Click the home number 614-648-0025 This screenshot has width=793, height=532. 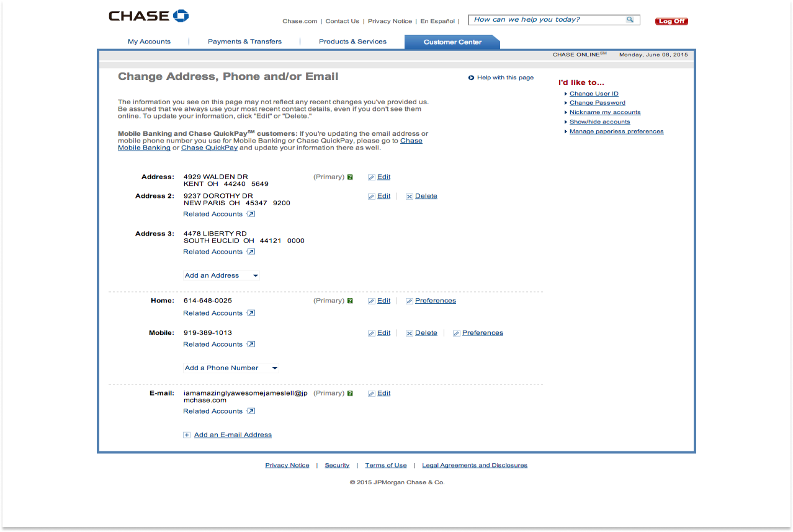[208, 301]
